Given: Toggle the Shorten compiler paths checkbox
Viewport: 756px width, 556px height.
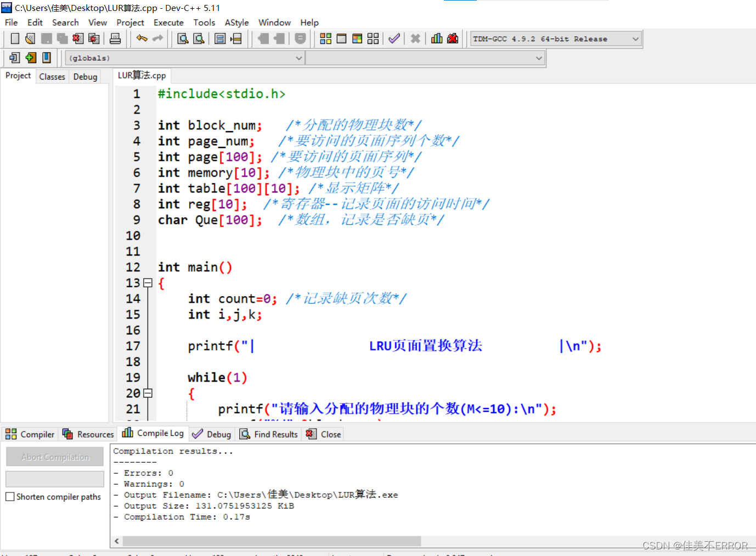Looking at the screenshot, I should pyautogui.click(x=10, y=496).
